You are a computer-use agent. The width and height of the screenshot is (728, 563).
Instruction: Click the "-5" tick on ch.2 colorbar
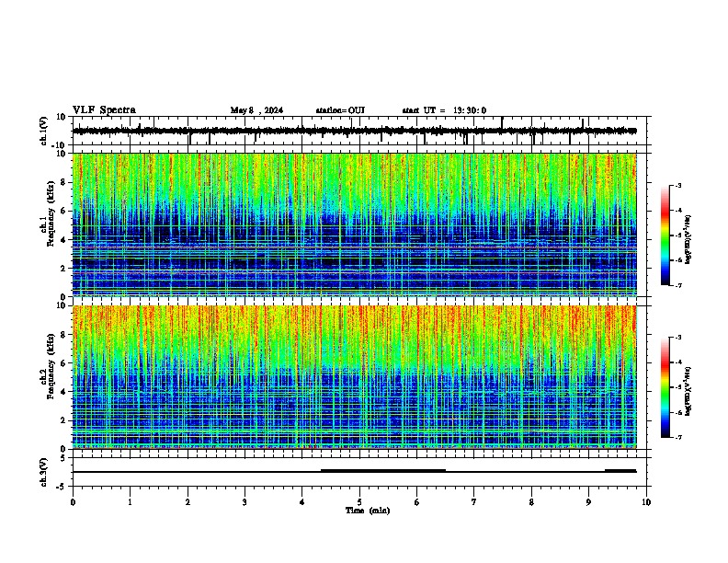click(x=677, y=387)
